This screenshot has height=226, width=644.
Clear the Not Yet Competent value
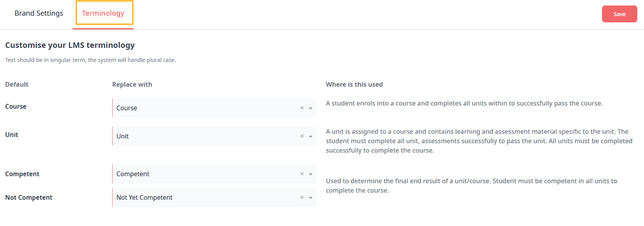pos(302,197)
